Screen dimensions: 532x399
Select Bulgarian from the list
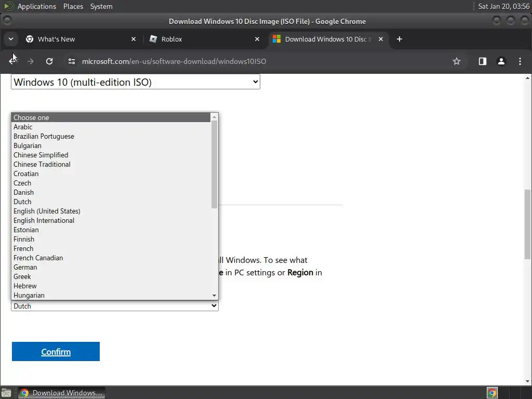[x=111, y=145]
